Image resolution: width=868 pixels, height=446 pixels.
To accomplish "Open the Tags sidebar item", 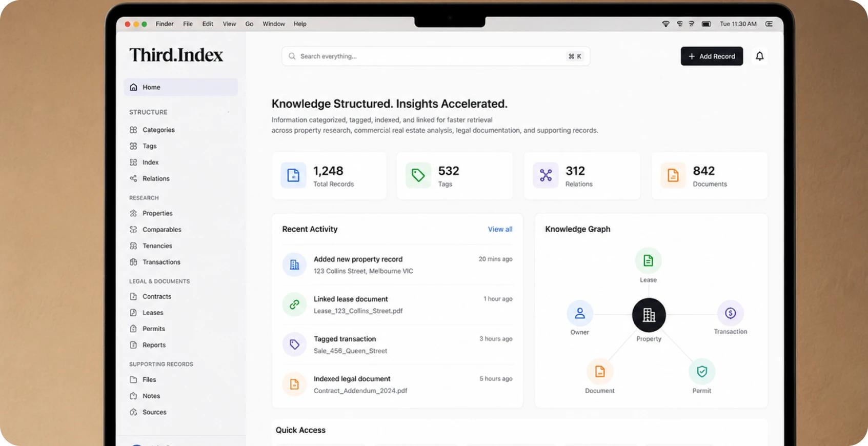I will pos(149,146).
